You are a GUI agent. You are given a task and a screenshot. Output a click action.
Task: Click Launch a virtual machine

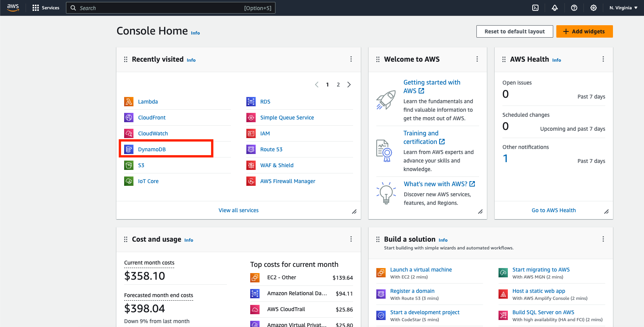(x=421, y=270)
